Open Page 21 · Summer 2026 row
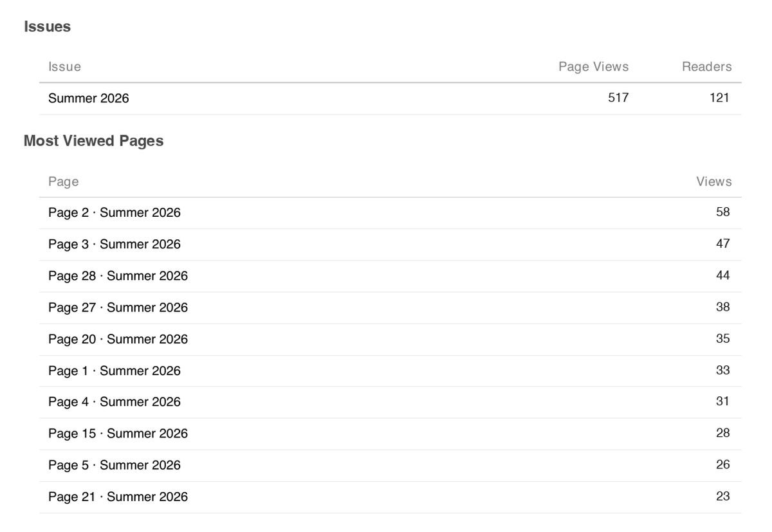 pos(390,497)
